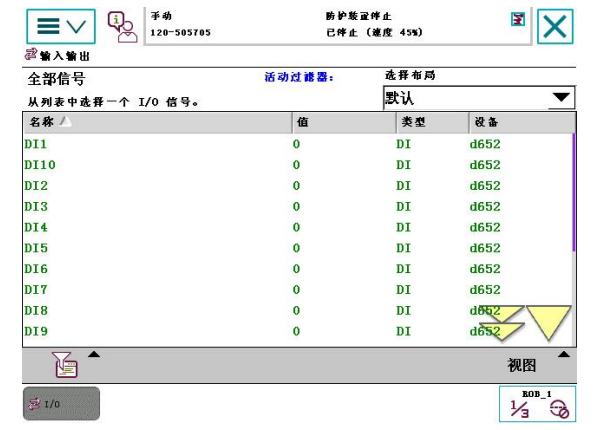Expand the filter popup arrow
The image size is (593, 430).
(94, 354)
